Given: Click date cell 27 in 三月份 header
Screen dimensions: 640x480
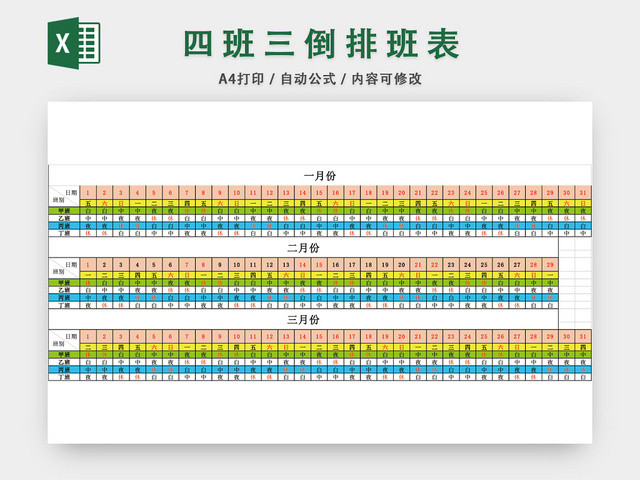Looking at the screenshot, I should click(x=517, y=336).
